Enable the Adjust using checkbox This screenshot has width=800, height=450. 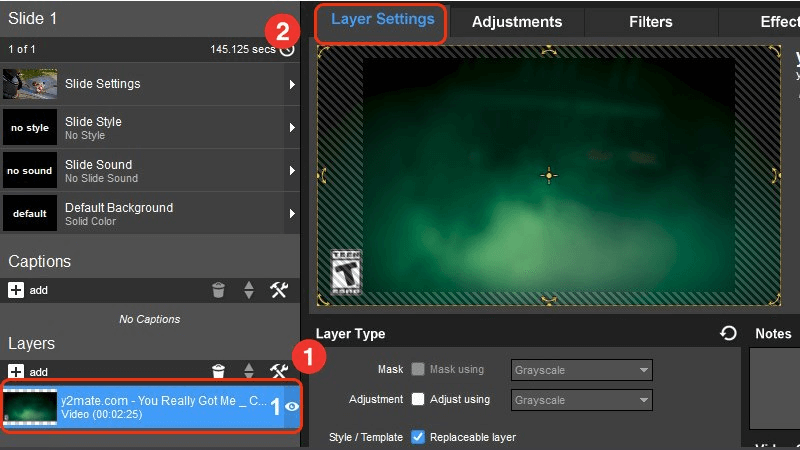419,399
